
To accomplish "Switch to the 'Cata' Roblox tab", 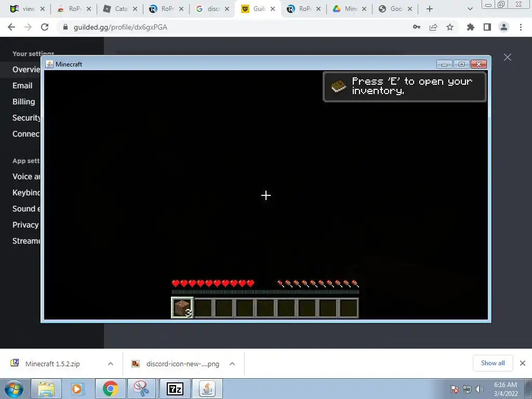I will pyautogui.click(x=119, y=9).
